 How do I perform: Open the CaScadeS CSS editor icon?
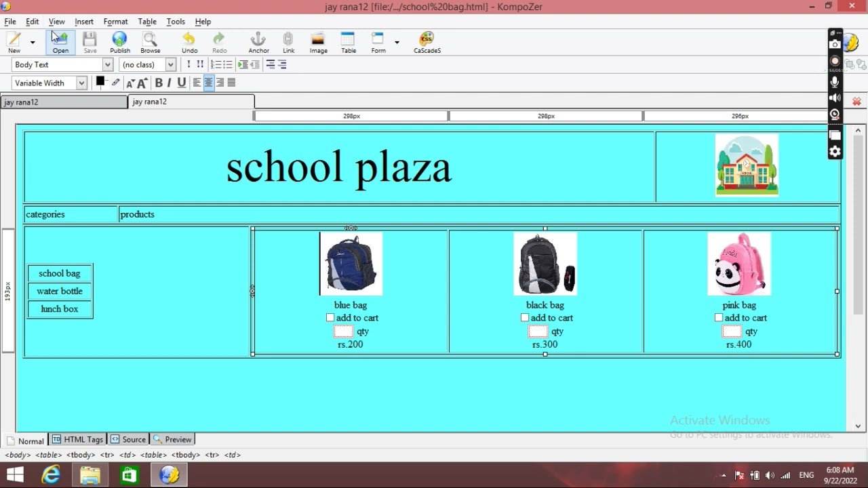(427, 42)
